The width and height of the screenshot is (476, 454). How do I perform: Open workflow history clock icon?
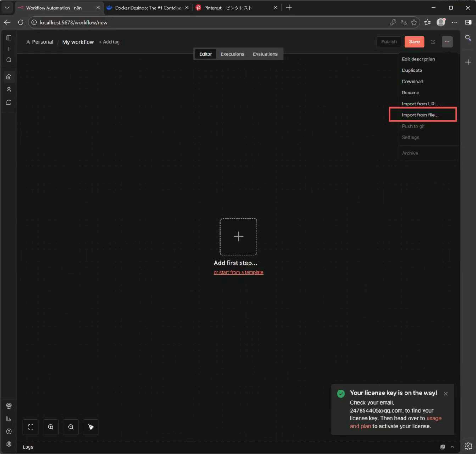click(x=433, y=42)
